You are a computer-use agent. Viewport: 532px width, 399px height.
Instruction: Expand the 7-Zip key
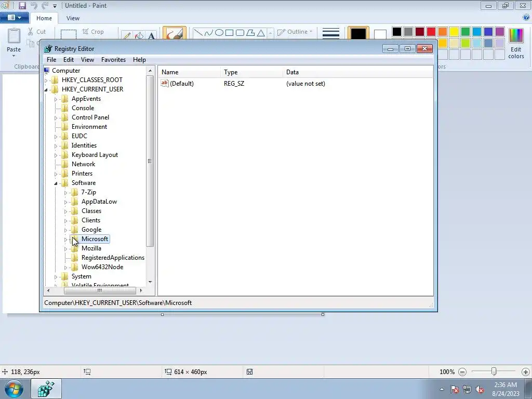click(66, 193)
